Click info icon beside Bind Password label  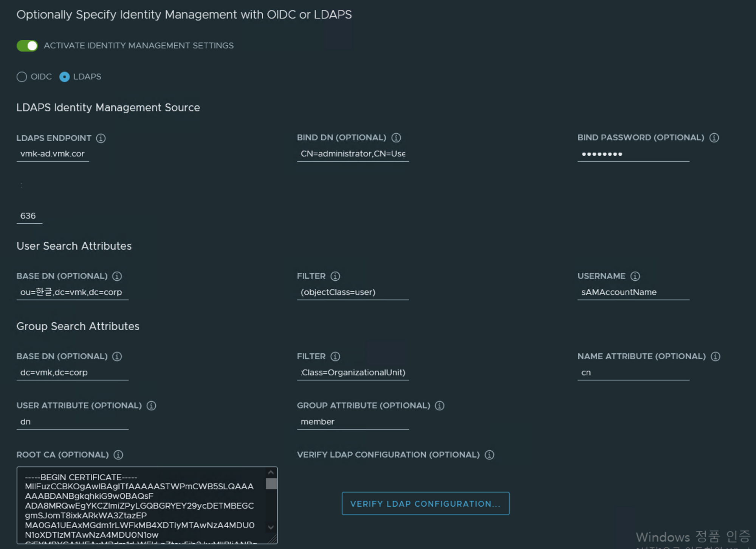point(714,138)
